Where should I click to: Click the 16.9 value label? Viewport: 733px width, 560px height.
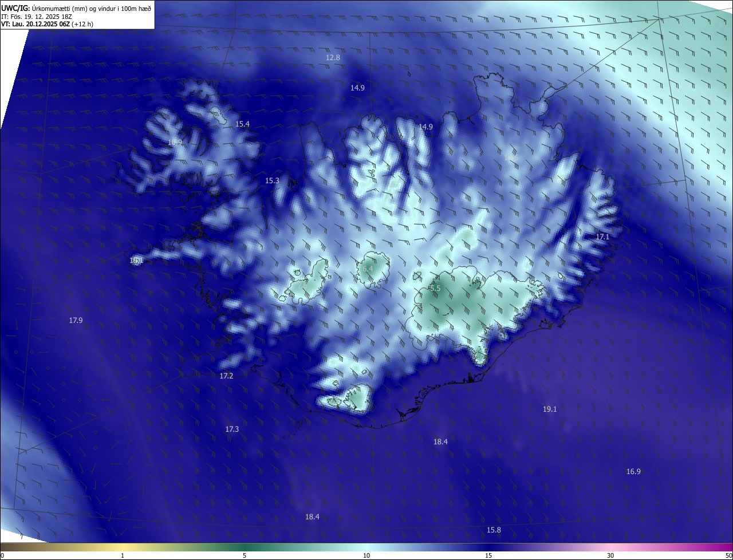pyautogui.click(x=633, y=472)
